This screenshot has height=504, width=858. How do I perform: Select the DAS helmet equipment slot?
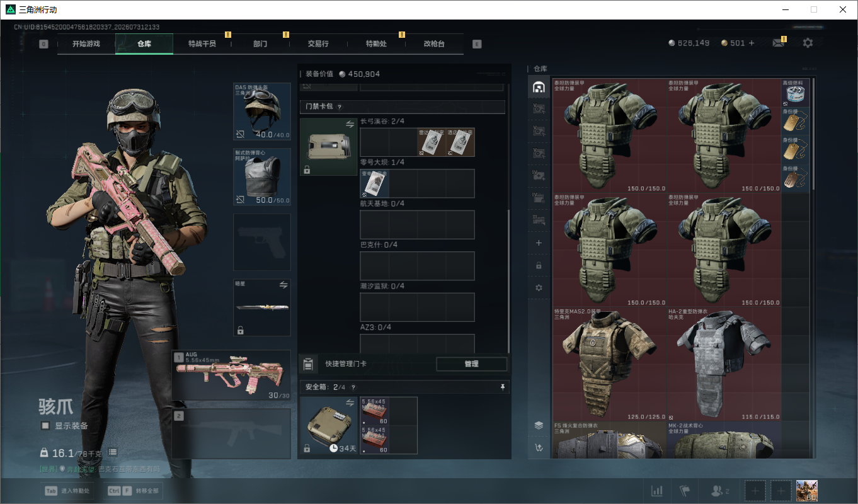click(262, 111)
